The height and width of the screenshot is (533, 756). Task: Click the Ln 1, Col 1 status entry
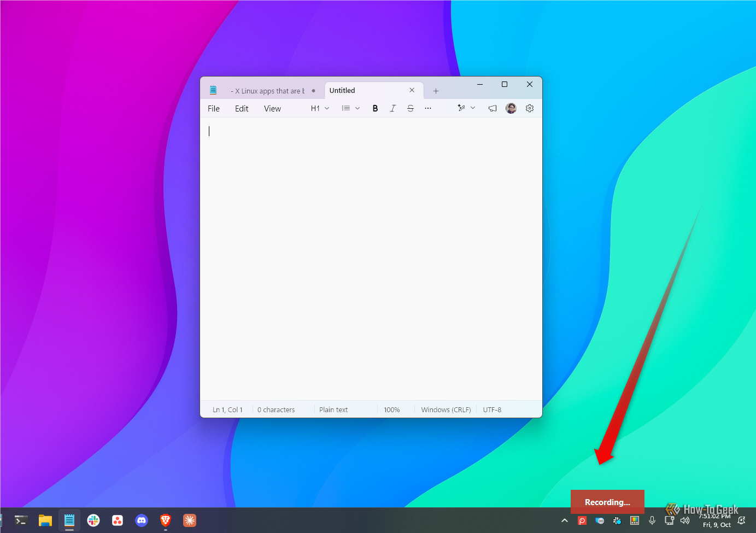coord(227,409)
